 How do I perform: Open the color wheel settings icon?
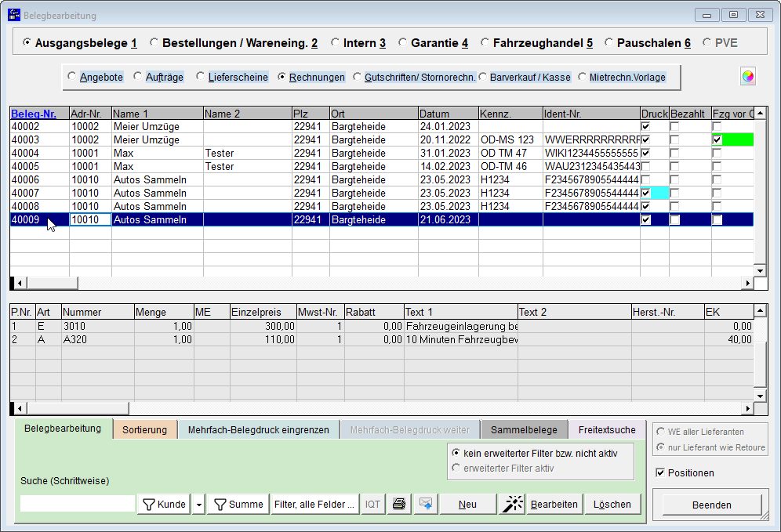click(747, 77)
